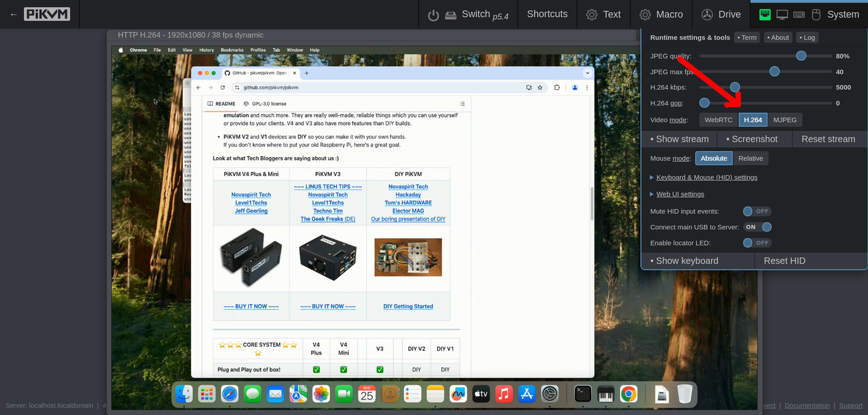
Task: Click the back arrow in the header
Action: (13, 14)
